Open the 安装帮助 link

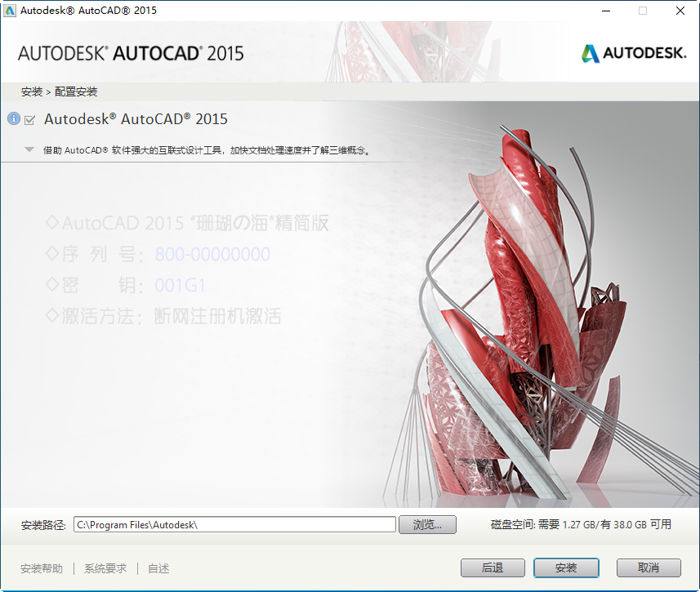(42, 568)
